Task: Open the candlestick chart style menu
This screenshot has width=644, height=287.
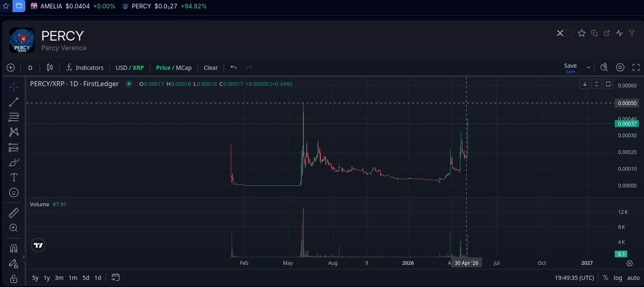Action: pos(50,68)
